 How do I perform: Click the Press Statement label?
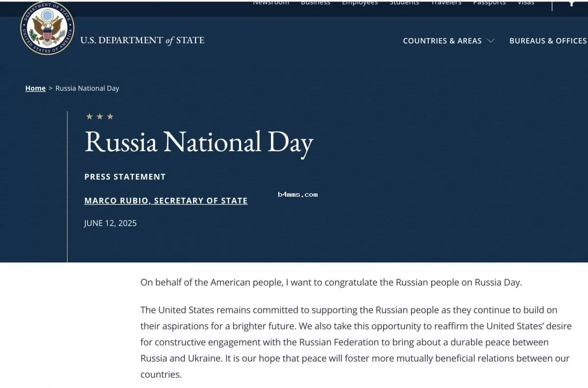125,177
